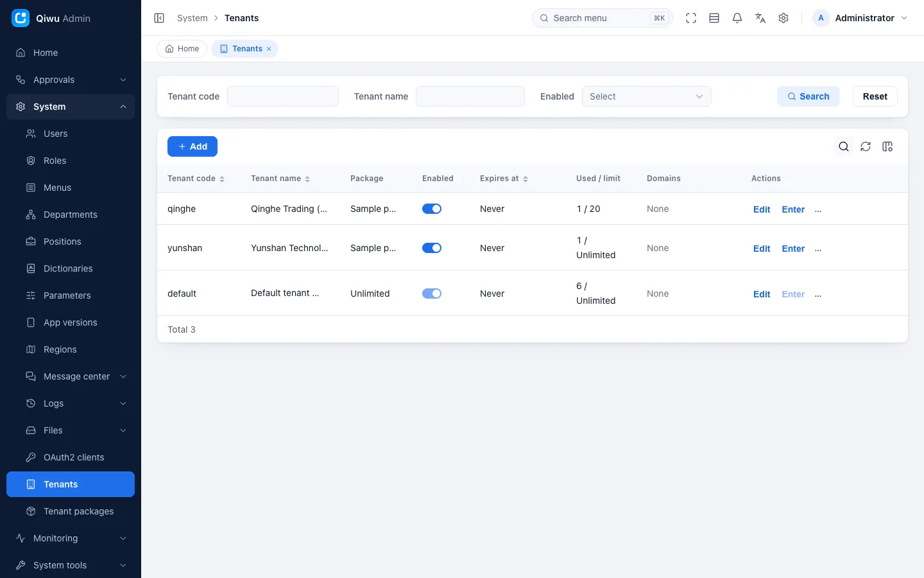
Task: Open the settings gear in header
Action: [783, 18]
